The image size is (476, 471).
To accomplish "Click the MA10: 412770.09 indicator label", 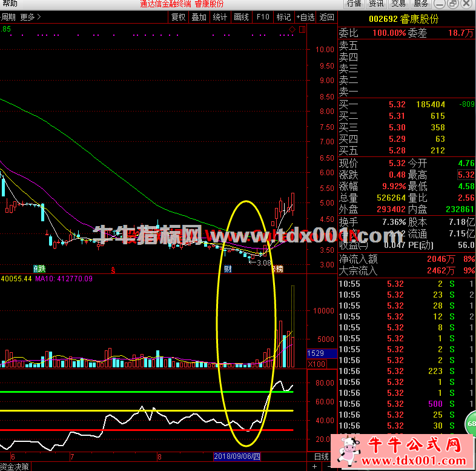I will 64,279.
